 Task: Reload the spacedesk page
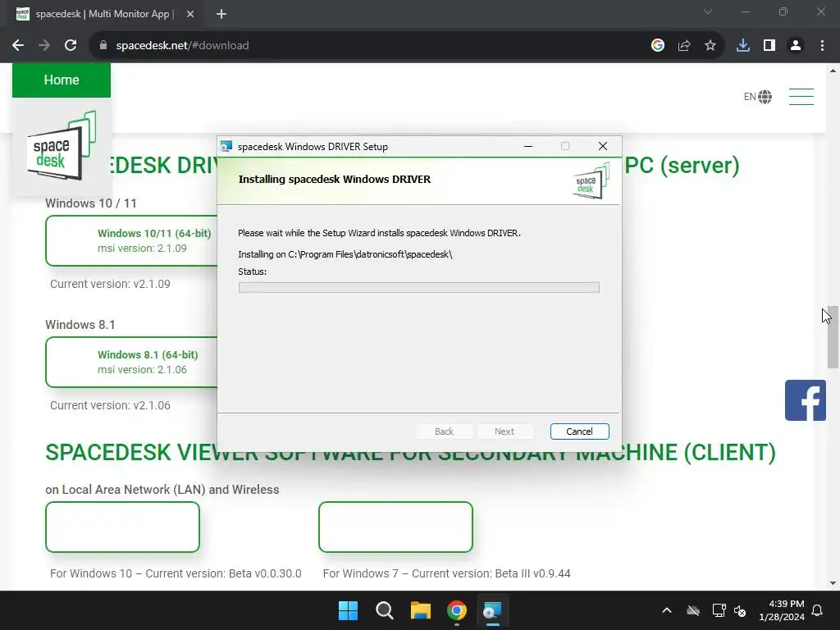click(x=71, y=46)
